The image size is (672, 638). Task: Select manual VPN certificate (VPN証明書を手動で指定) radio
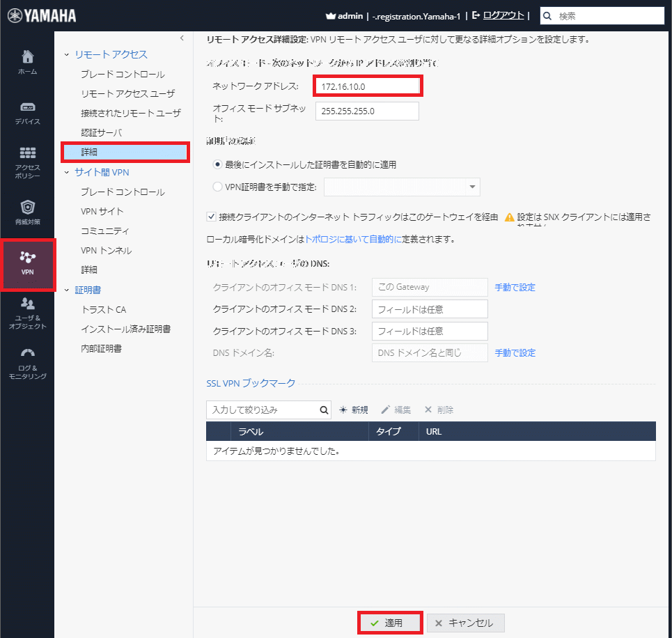coord(218,187)
